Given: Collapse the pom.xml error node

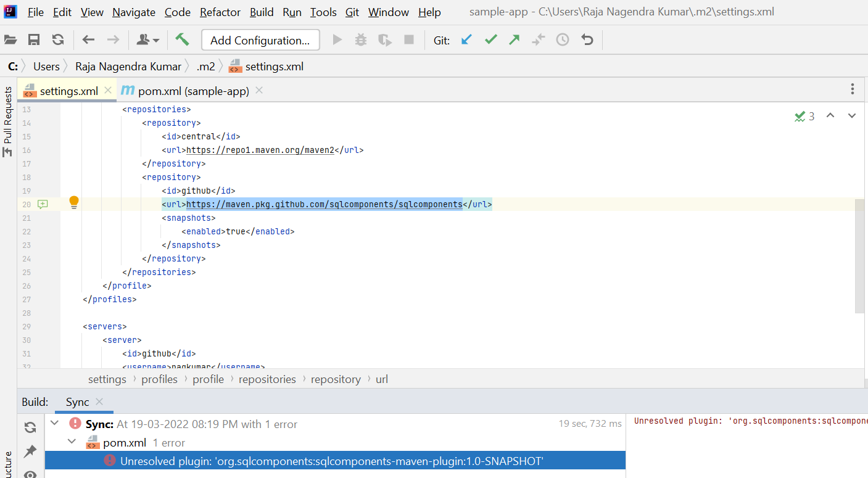Looking at the screenshot, I should click(x=72, y=442).
